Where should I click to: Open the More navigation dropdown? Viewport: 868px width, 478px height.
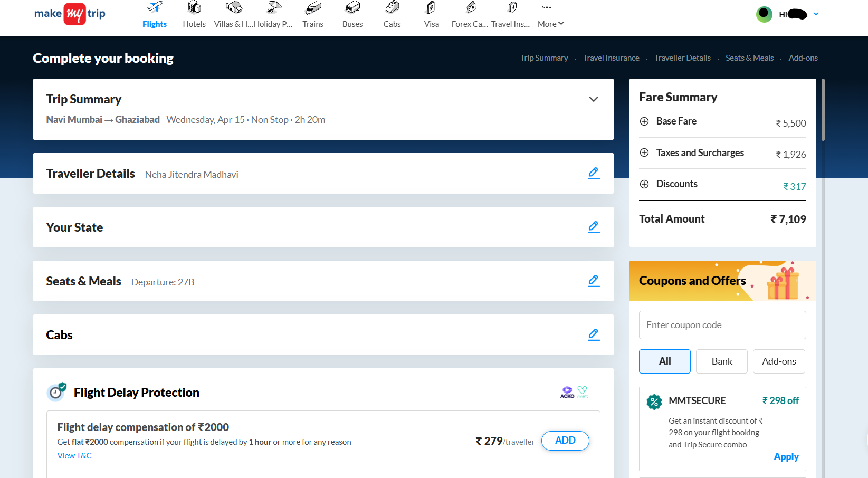coord(550,24)
